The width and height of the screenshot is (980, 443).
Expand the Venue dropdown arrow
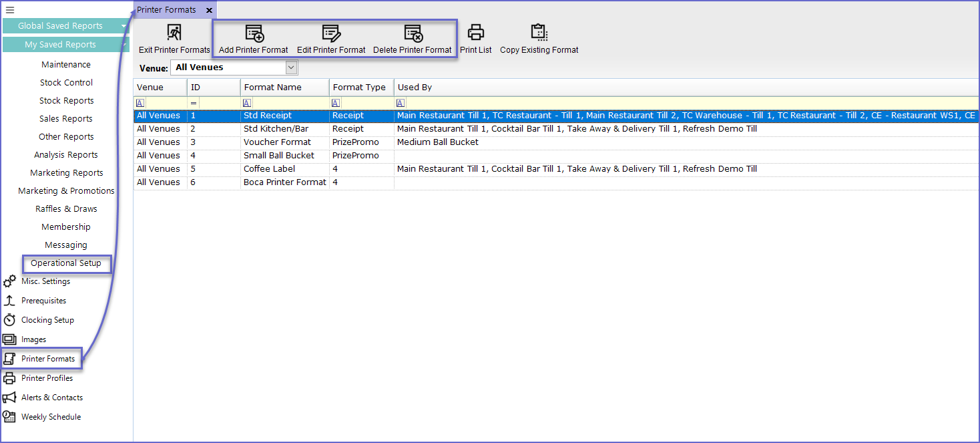pyautogui.click(x=291, y=67)
